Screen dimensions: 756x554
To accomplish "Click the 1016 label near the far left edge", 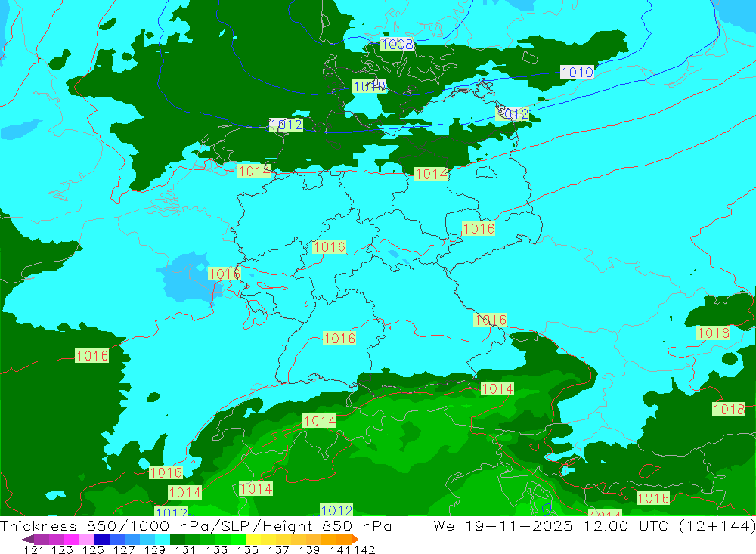I will coord(92,355).
